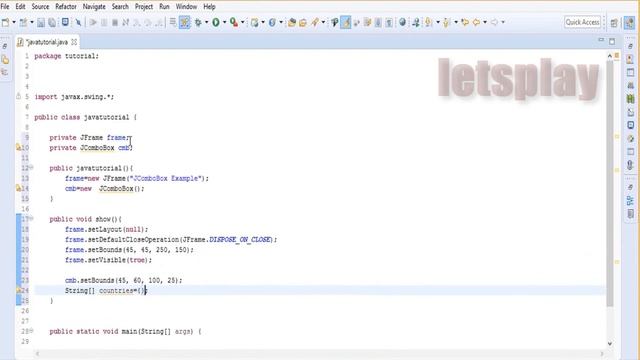Expand the External Tools dropdown arrow
Image resolution: width=640 pixels, height=360 pixels.
(242, 22)
